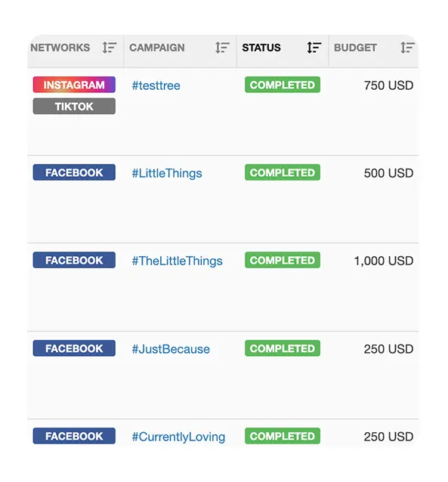Sort table by Budget column icon
This screenshot has height=482, width=448.
407,48
